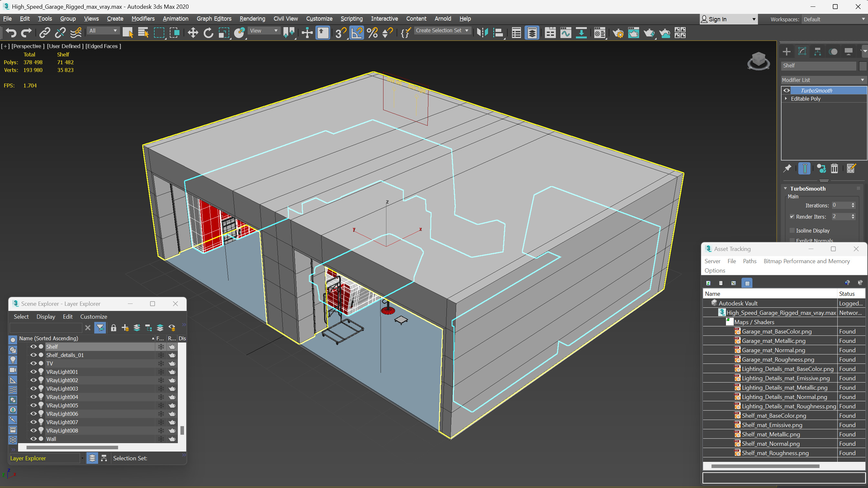Click the [Edged Faces] viewport label
The height and width of the screenshot is (488, 868).
click(103, 46)
